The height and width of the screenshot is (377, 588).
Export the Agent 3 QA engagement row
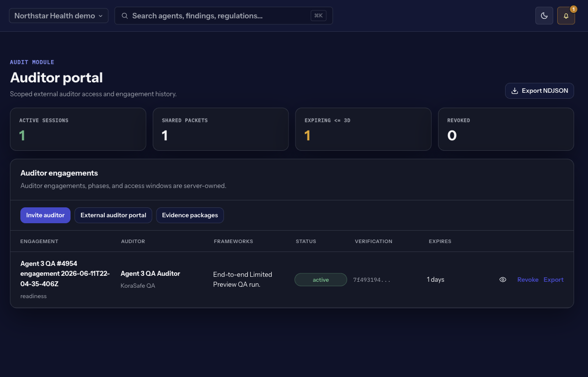[553, 280]
